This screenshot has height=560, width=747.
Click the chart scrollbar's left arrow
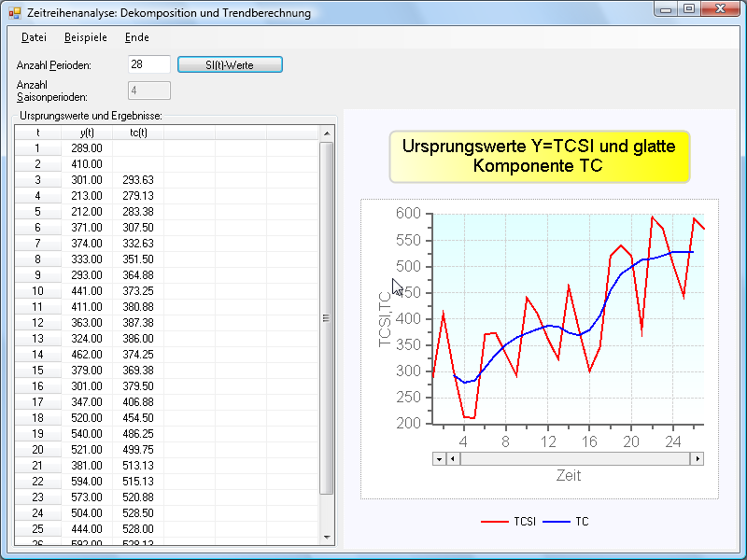coord(453,458)
